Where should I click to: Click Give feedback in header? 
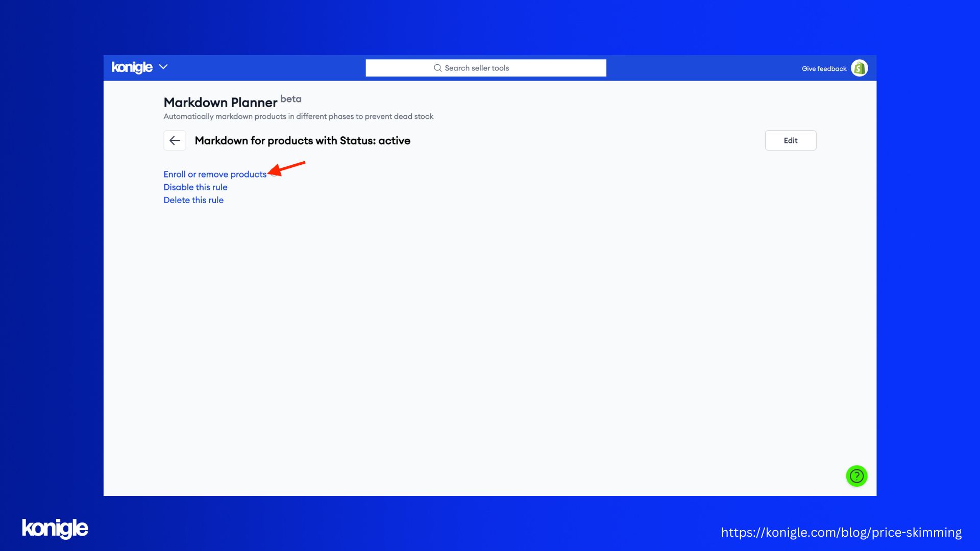pos(824,68)
